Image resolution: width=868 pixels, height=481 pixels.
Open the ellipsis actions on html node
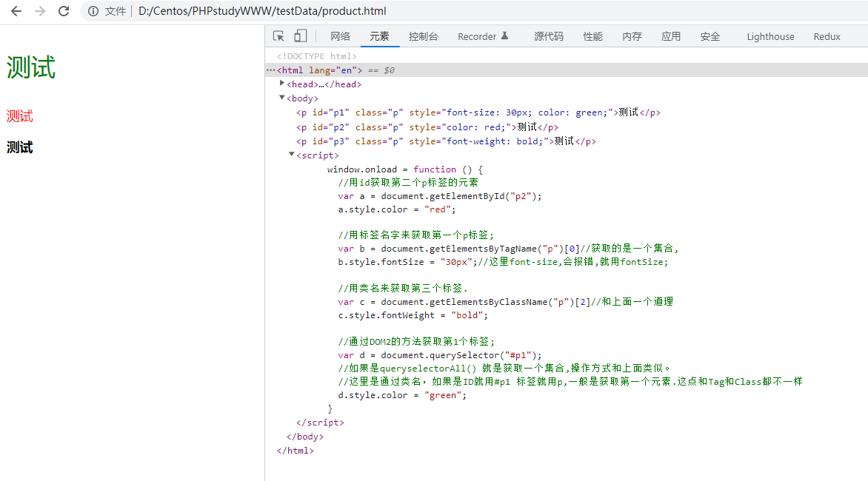270,70
